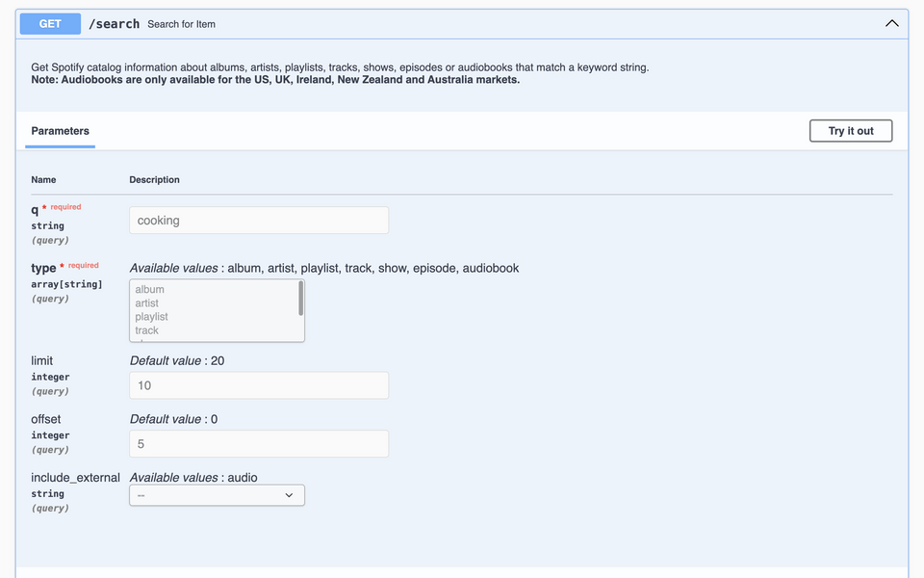Click the include_external dropdown chevron arrow
The height and width of the screenshot is (578, 924).
click(x=289, y=494)
